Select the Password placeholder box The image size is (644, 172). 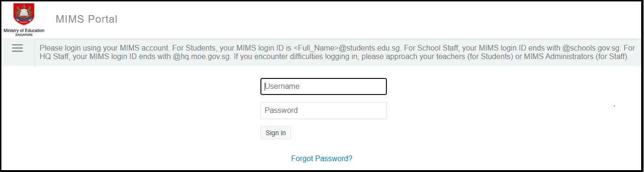(324, 111)
